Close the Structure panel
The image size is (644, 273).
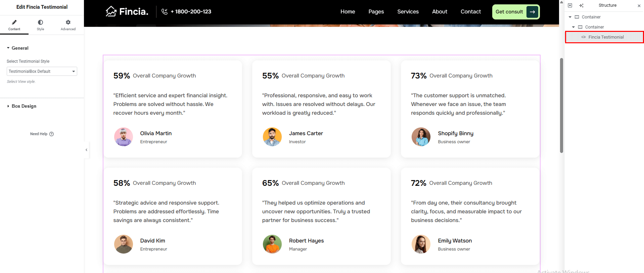coord(639,6)
